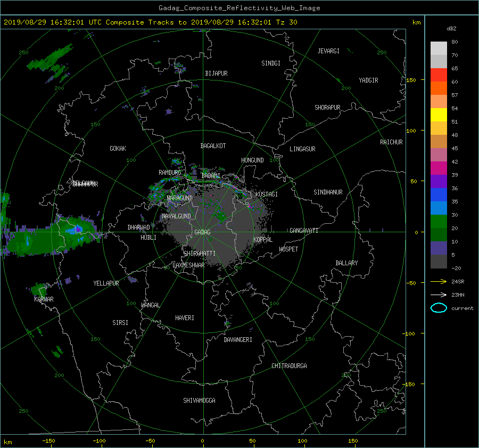Click the DHARWAD city label
479x448 pixels.
[139, 227]
